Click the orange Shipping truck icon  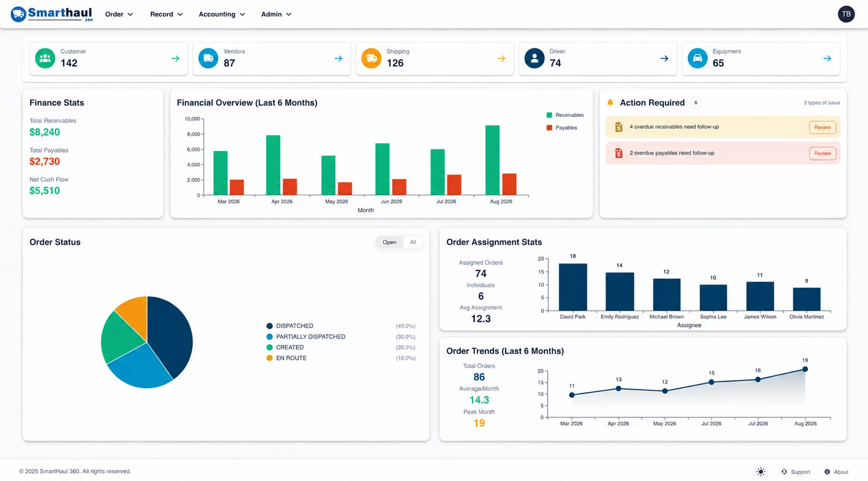[371, 58]
